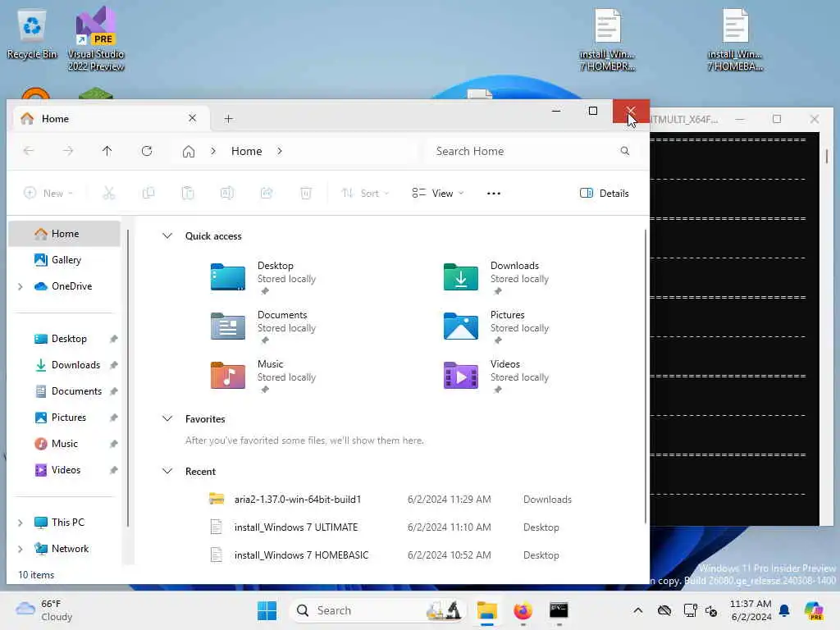Select Pictures in navigation pane

click(x=64, y=418)
